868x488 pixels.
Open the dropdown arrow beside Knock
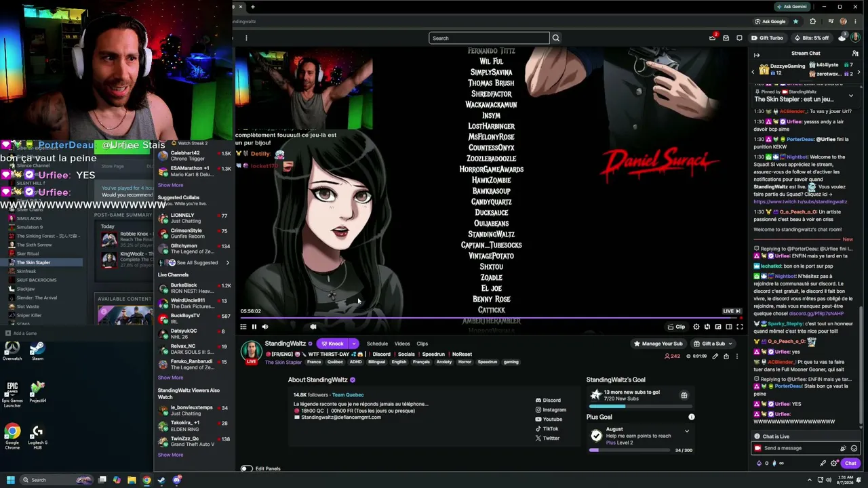click(x=353, y=344)
